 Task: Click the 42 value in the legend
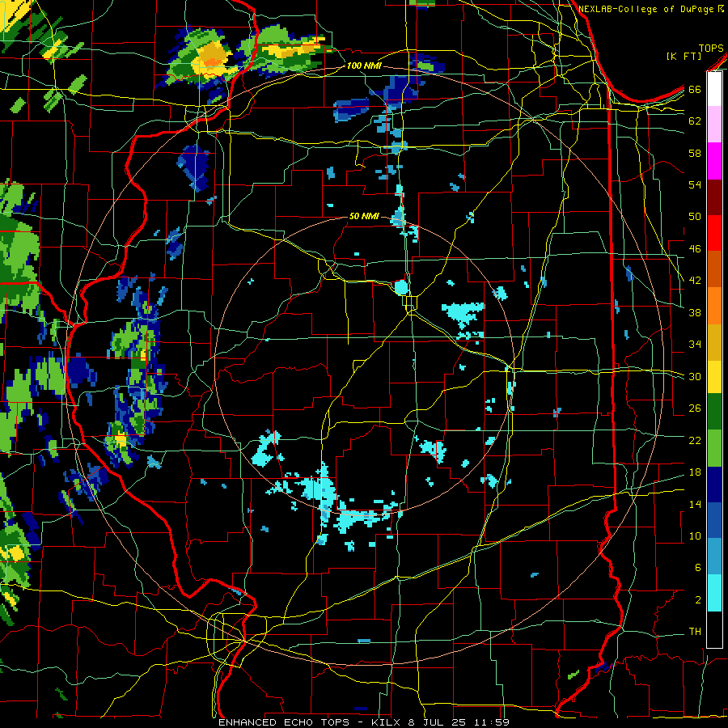(695, 280)
